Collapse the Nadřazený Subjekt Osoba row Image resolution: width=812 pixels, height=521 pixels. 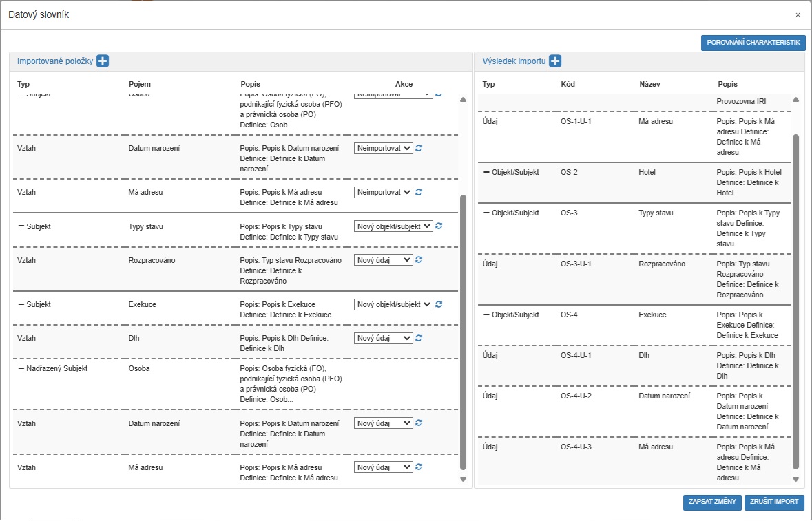21,368
